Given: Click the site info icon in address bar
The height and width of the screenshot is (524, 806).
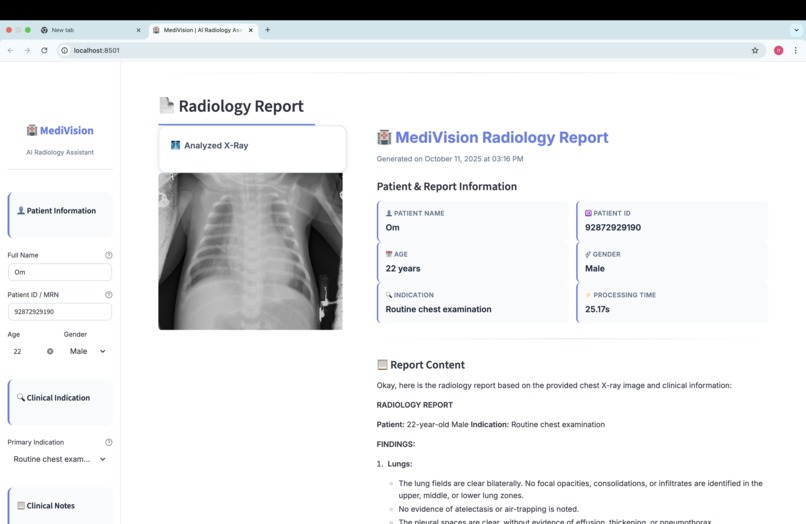Looking at the screenshot, I should 64,50.
